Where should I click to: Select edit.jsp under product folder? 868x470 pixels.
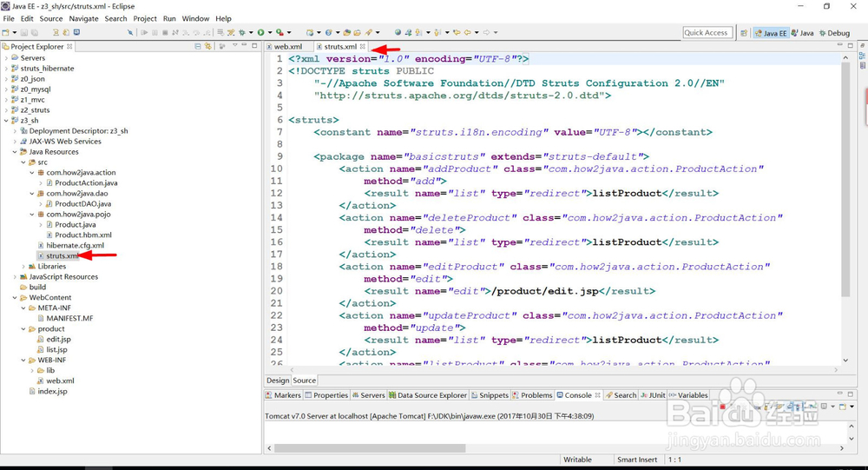tap(58, 339)
